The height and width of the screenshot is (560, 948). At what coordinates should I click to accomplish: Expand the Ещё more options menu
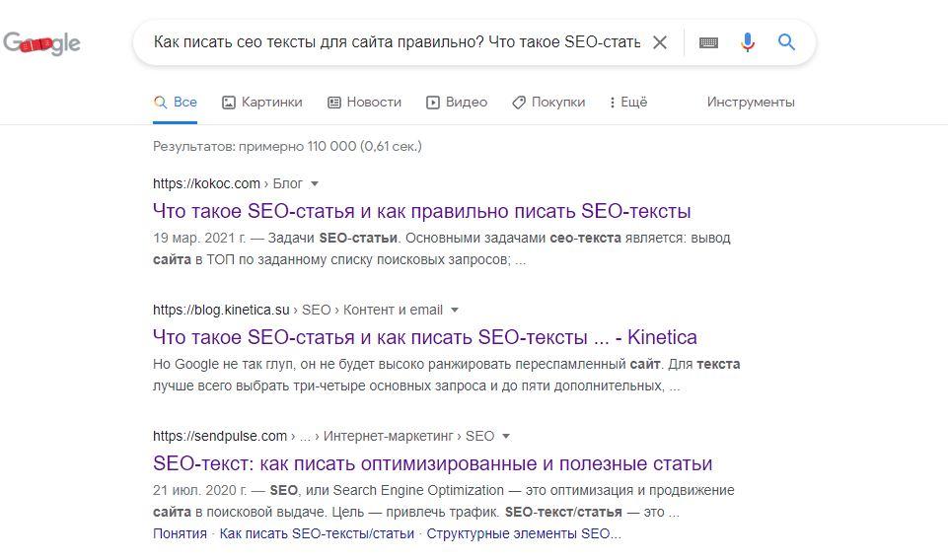(x=628, y=103)
